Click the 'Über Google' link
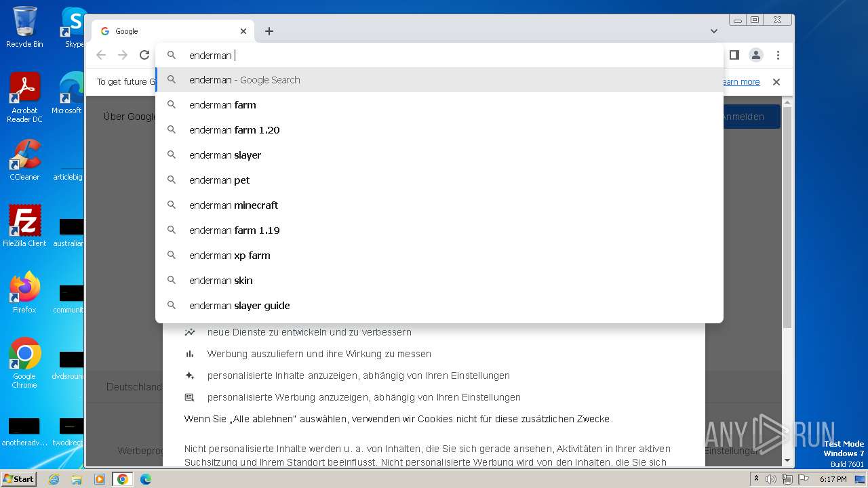This screenshot has height=488, width=868. [130, 117]
